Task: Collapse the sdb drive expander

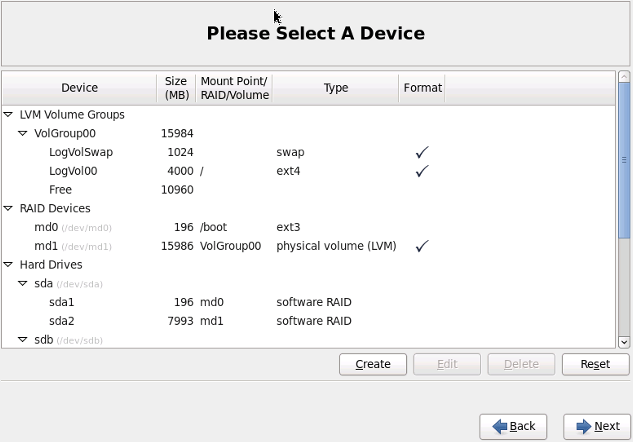Action: [23, 340]
